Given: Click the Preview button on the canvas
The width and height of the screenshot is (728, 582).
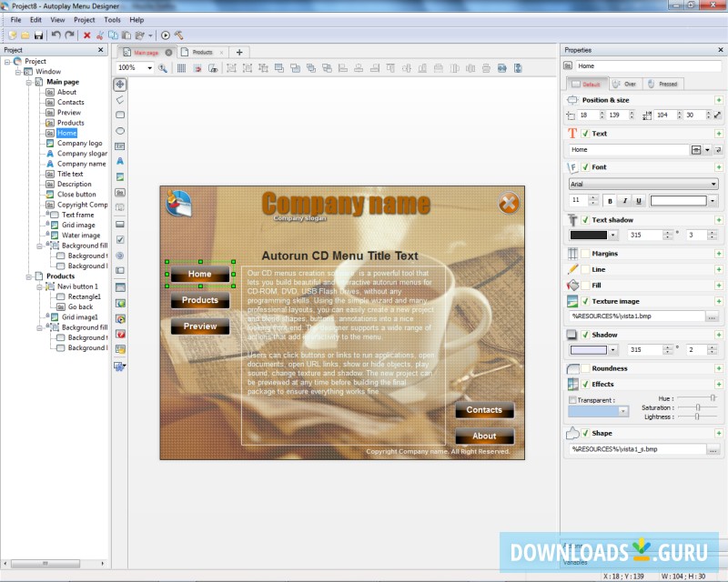Looking at the screenshot, I should 200,326.
